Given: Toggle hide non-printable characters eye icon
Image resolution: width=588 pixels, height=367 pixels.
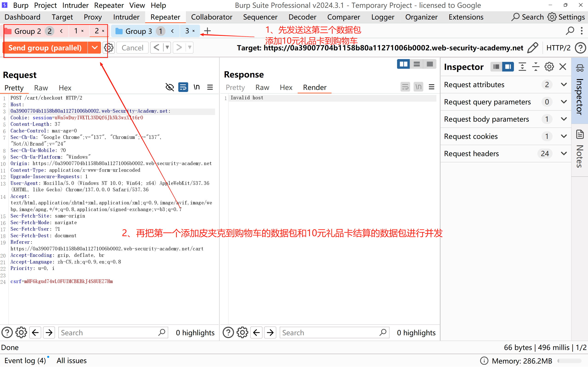Looking at the screenshot, I should point(170,87).
